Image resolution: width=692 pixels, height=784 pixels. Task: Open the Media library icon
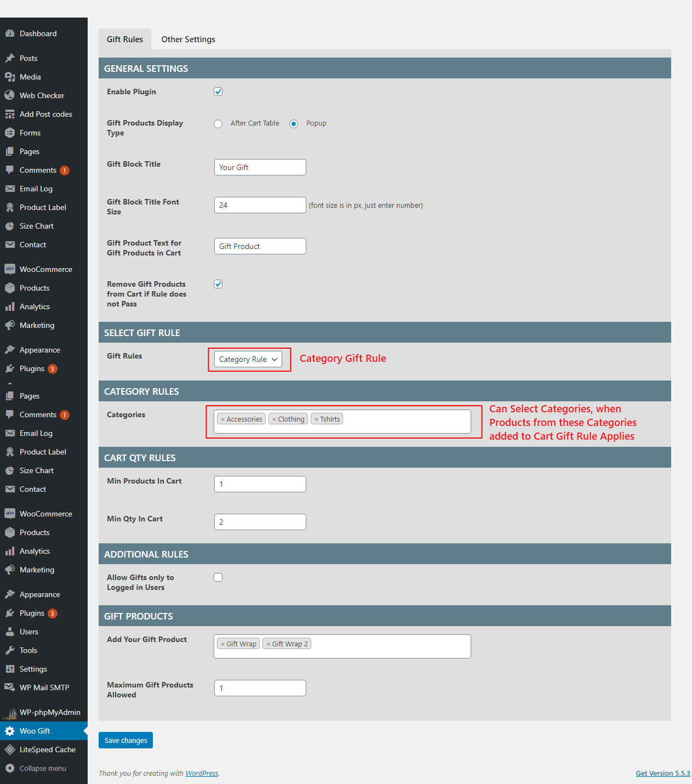[10, 77]
